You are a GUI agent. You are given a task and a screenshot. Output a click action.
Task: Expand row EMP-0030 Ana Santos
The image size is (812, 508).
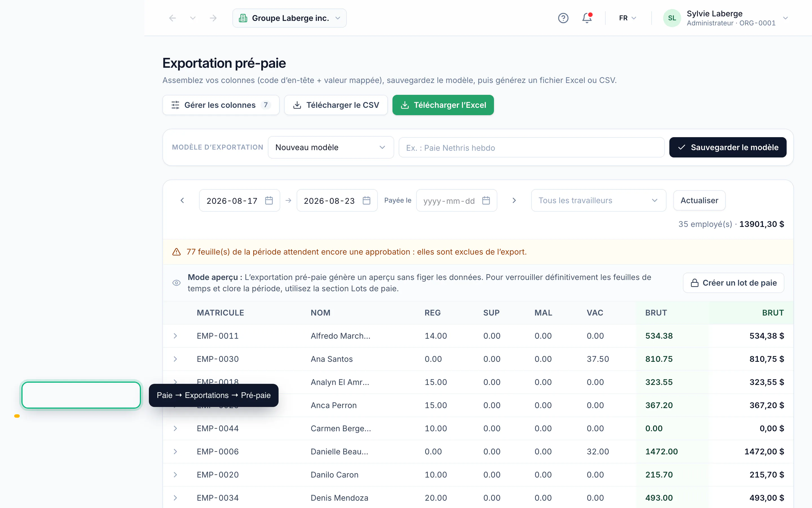tap(175, 359)
